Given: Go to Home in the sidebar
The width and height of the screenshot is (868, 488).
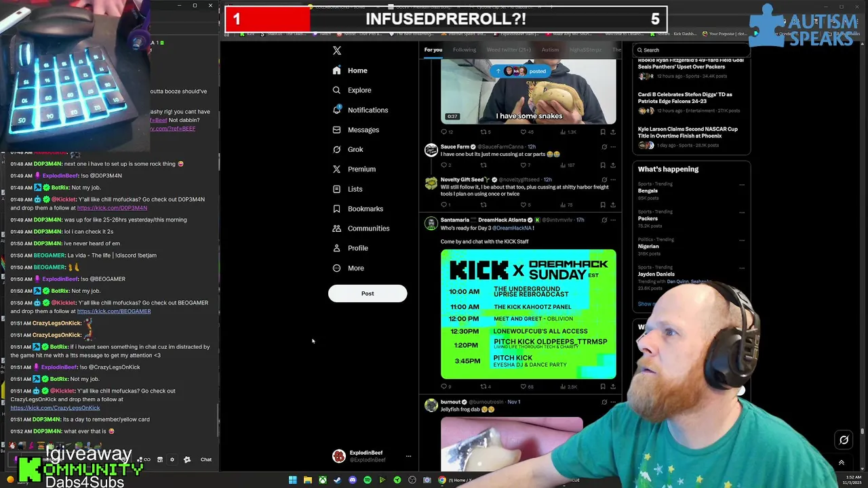Looking at the screenshot, I should [349, 70].
